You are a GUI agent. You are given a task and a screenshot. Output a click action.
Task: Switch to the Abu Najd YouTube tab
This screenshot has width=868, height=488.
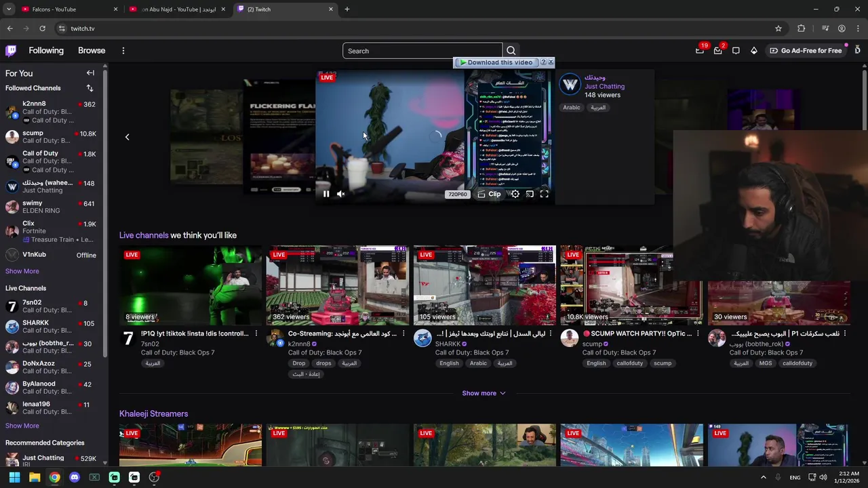click(x=178, y=9)
